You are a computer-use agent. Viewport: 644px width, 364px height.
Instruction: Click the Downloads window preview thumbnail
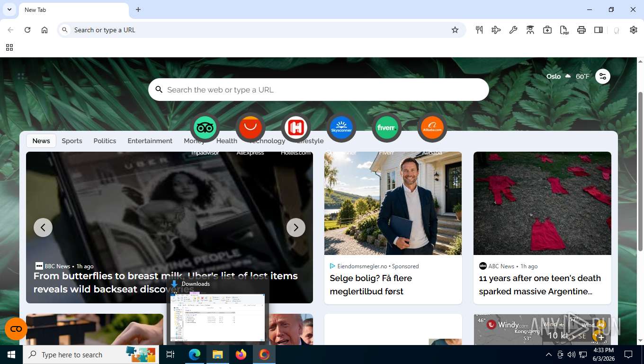217,316
